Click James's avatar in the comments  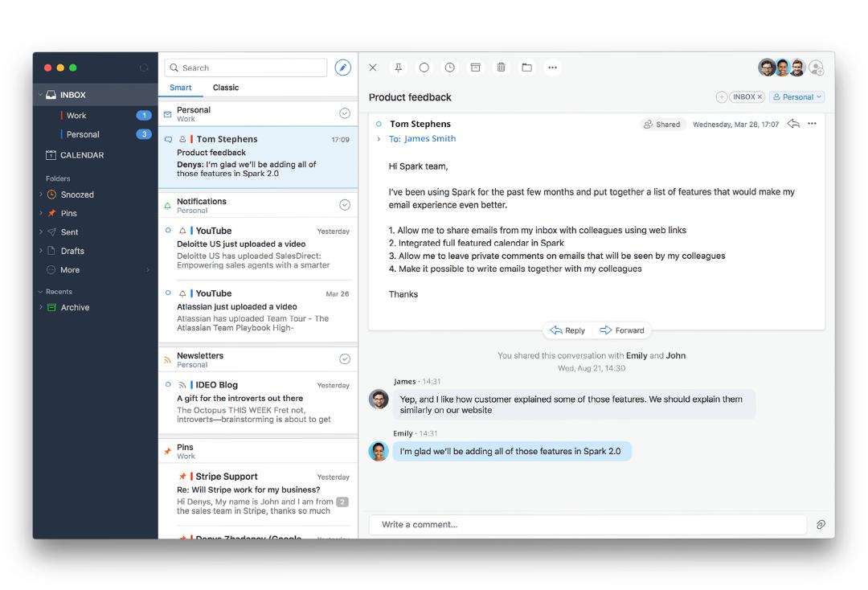[379, 399]
